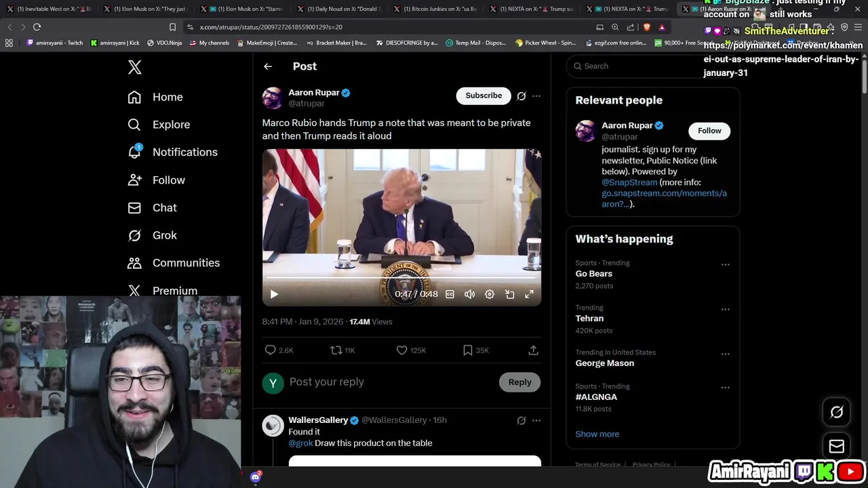Subscribe to Aaron Rupar
The image size is (868, 488).
click(484, 96)
